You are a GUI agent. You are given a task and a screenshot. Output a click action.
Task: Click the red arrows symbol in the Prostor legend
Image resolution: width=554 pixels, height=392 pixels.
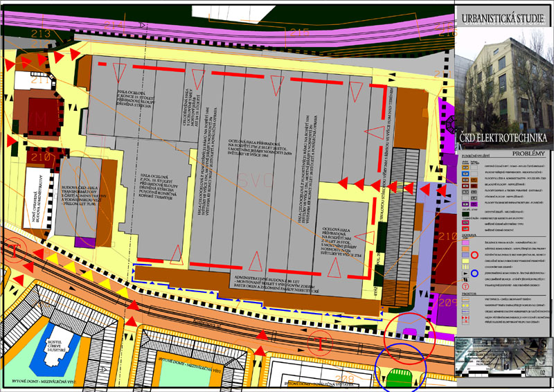pyautogui.click(x=465, y=317)
